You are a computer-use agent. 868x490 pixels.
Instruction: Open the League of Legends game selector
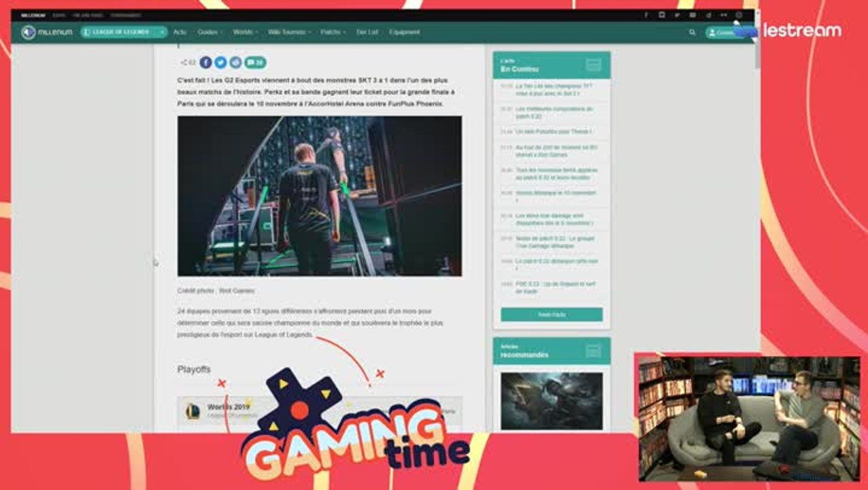124,32
